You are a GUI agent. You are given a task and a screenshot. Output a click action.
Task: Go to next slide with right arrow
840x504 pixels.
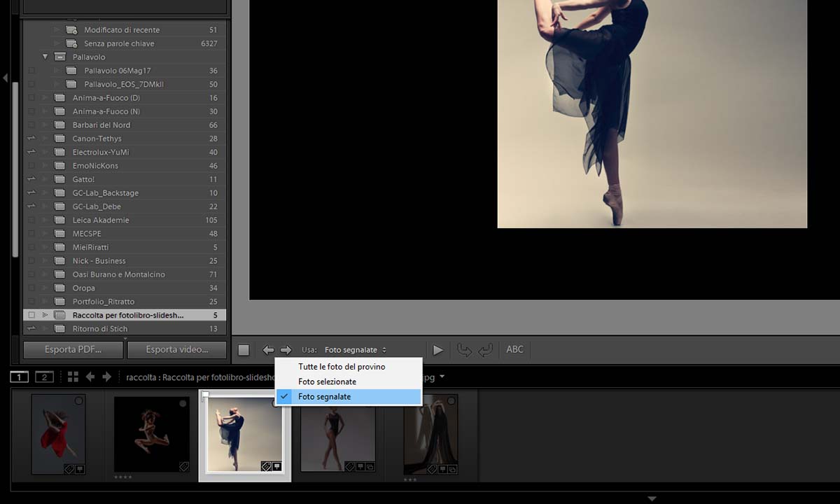[286, 350]
